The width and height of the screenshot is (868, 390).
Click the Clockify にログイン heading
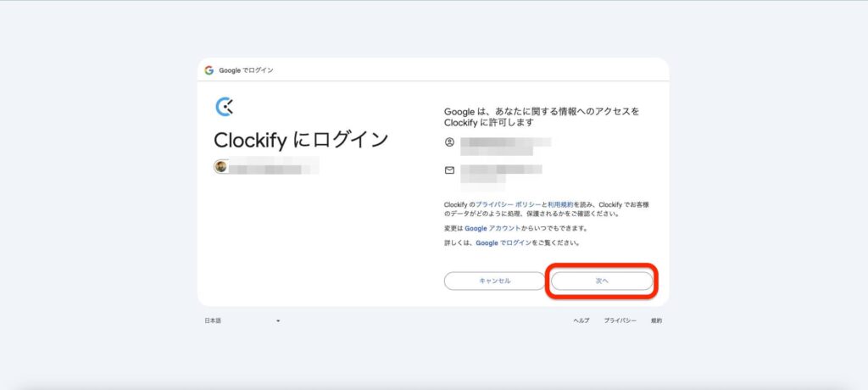pyautogui.click(x=301, y=140)
